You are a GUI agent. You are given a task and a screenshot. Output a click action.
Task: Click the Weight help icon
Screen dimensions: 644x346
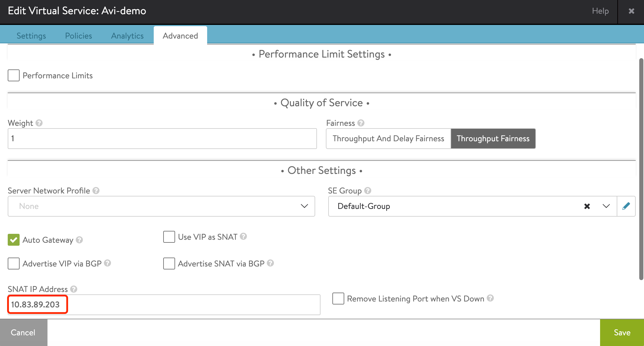coord(39,123)
